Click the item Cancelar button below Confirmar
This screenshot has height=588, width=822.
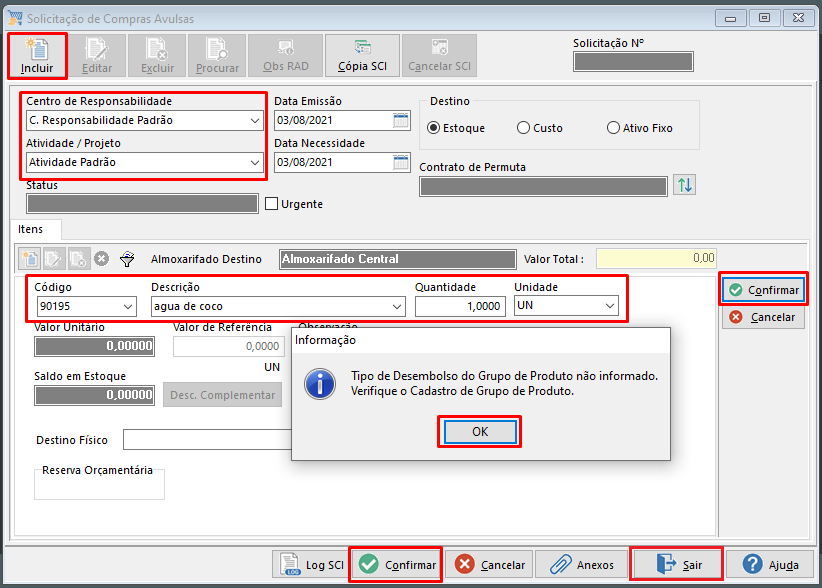[x=763, y=317]
